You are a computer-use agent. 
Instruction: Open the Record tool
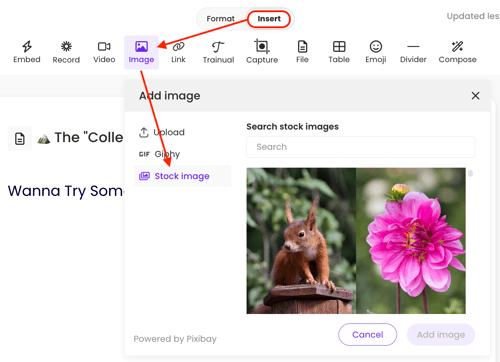click(x=66, y=52)
